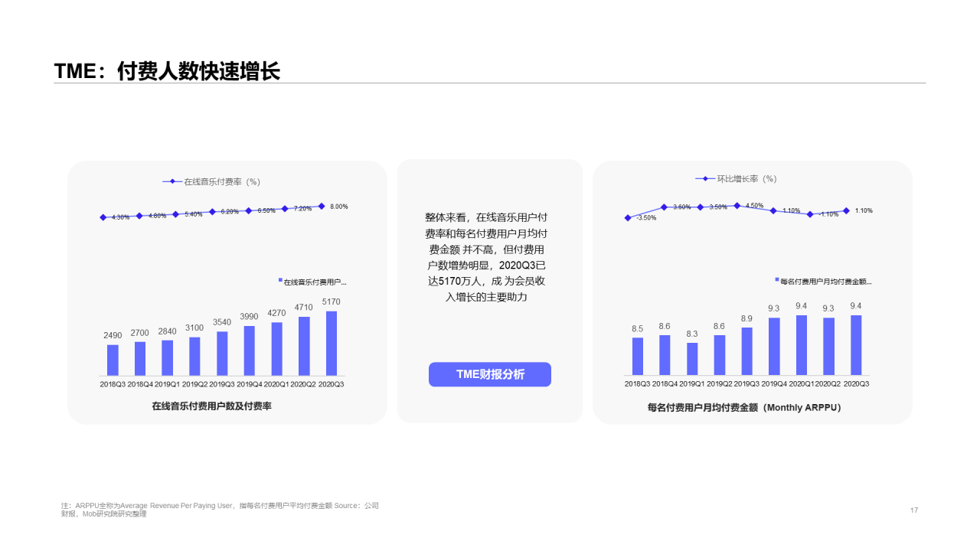The height and width of the screenshot is (551, 980).
Task: Click the bar labeled 2490
Action: pyautogui.click(x=113, y=360)
